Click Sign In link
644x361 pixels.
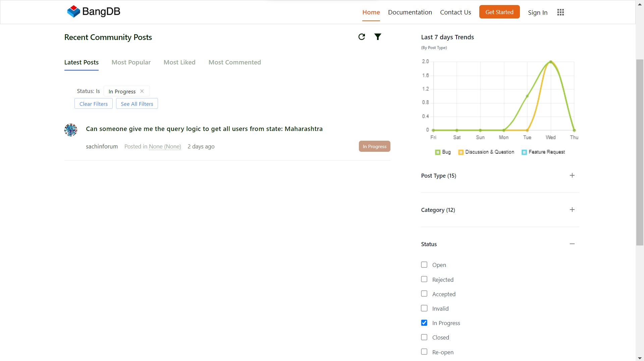pyautogui.click(x=538, y=12)
